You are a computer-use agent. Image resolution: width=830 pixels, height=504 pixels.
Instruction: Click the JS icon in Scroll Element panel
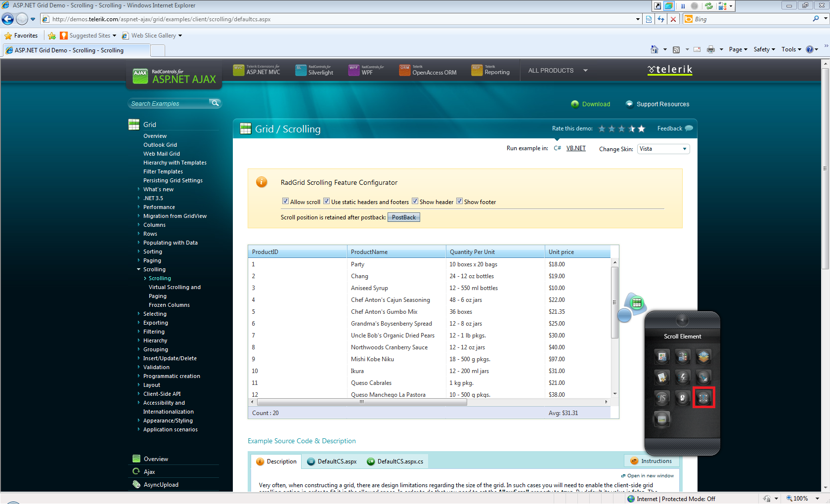tap(662, 397)
